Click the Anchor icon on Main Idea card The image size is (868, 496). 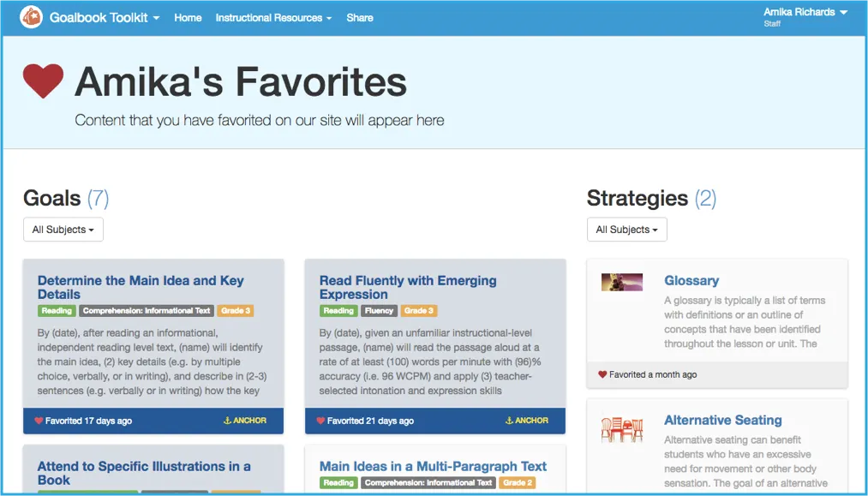[x=227, y=421]
